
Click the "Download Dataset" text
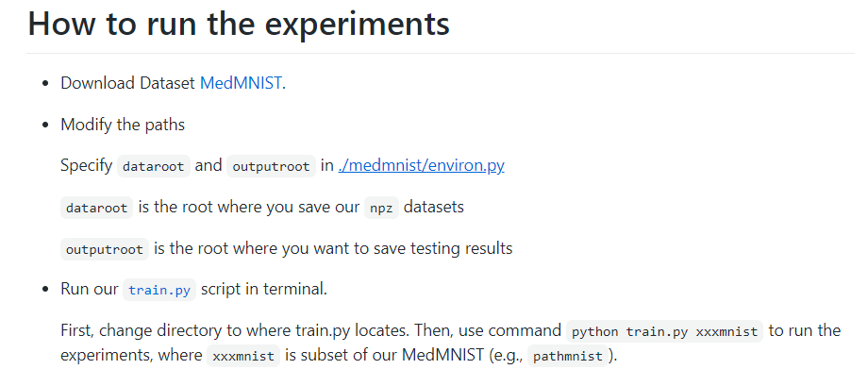[x=128, y=83]
